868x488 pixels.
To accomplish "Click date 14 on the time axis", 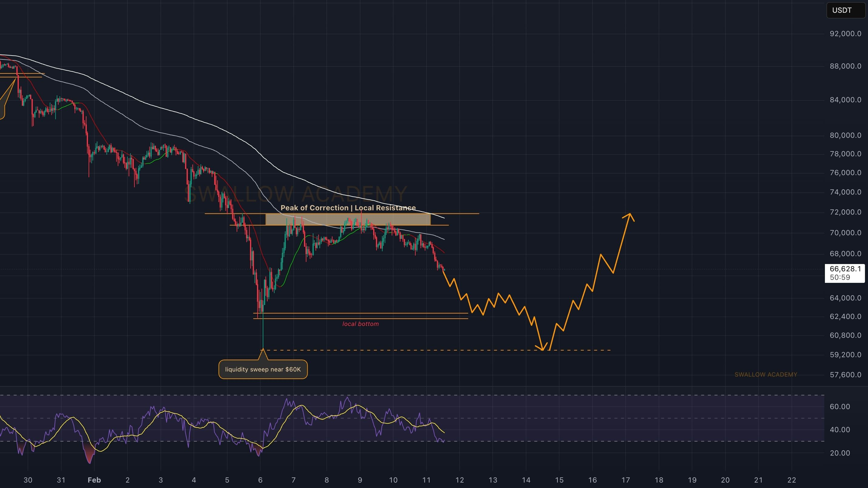I will 526,480.
